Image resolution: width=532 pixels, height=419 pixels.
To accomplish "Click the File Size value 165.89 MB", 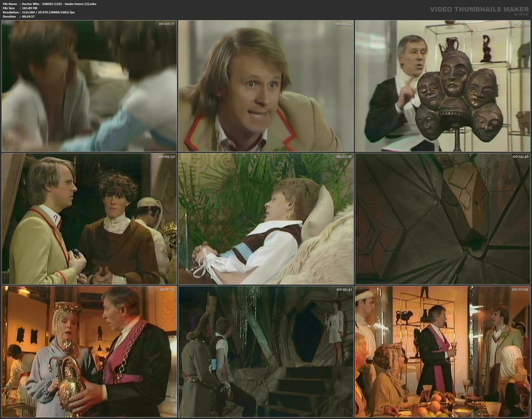I will click(30, 8).
